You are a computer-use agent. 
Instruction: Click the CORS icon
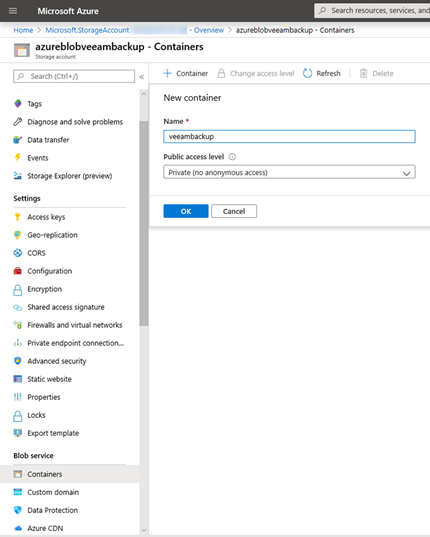tap(17, 253)
